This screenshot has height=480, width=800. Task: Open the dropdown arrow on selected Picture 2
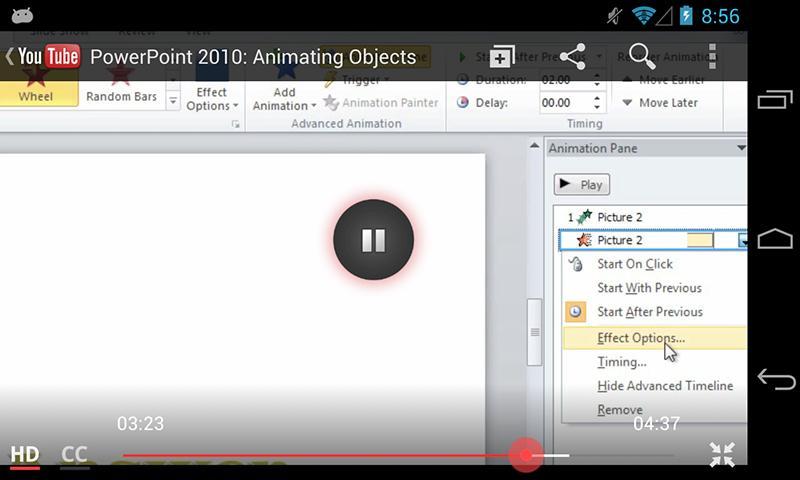click(x=743, y=240)
